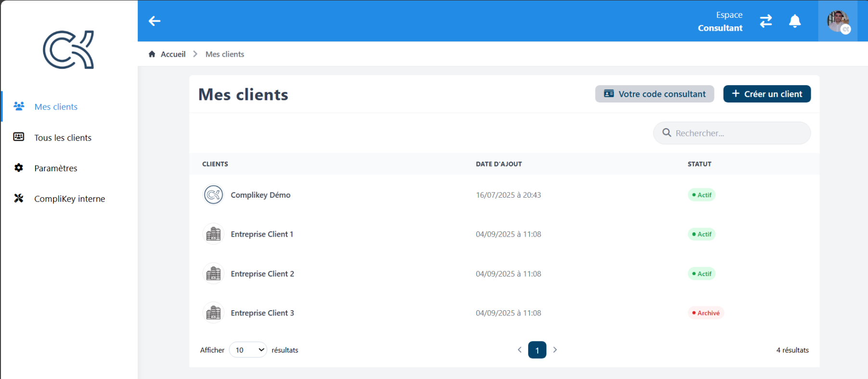
Task: Go to next page with right chevron
Action: click(x=555, y=350)
